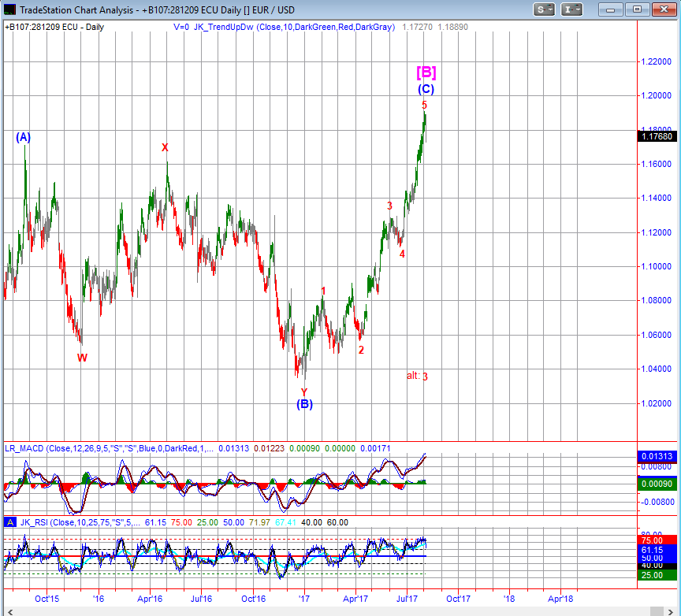Viewport: 681px width, 616px height.
Task: Click the current price box 1.17680
Action: coord(657,136)
